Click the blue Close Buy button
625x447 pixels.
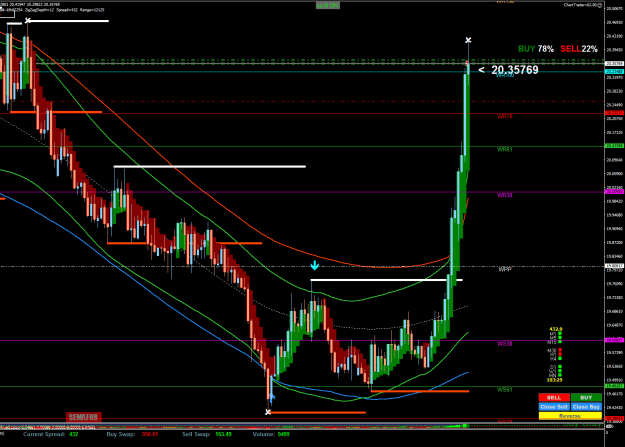(586, 407)
